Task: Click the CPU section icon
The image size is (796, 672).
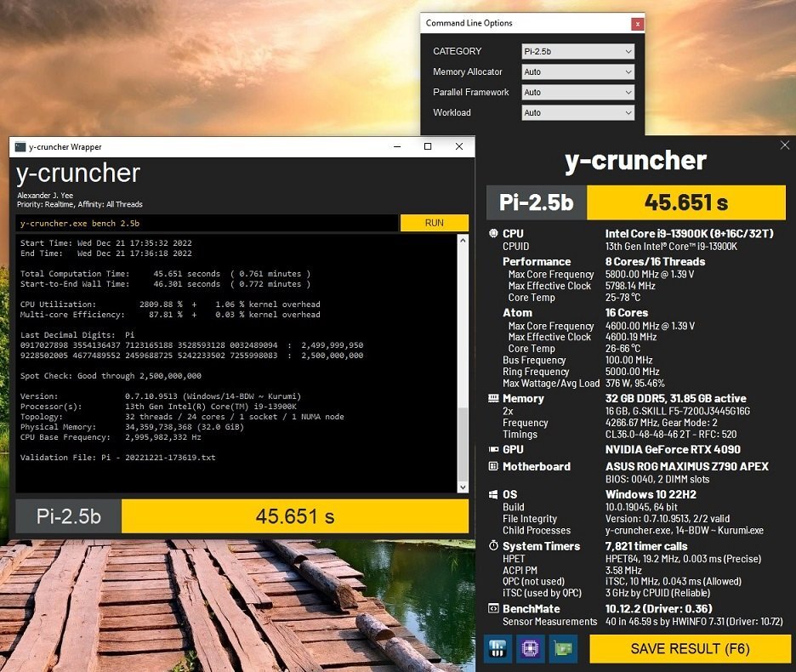Action: [x=493, y=233]
